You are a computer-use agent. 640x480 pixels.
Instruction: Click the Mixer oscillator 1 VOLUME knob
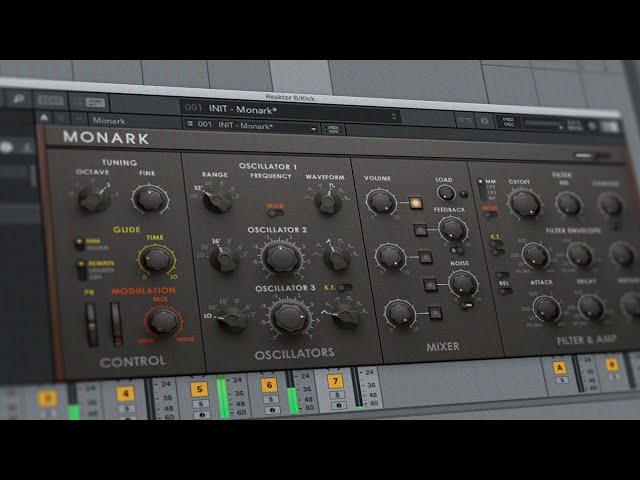click(x=381, y=202)
